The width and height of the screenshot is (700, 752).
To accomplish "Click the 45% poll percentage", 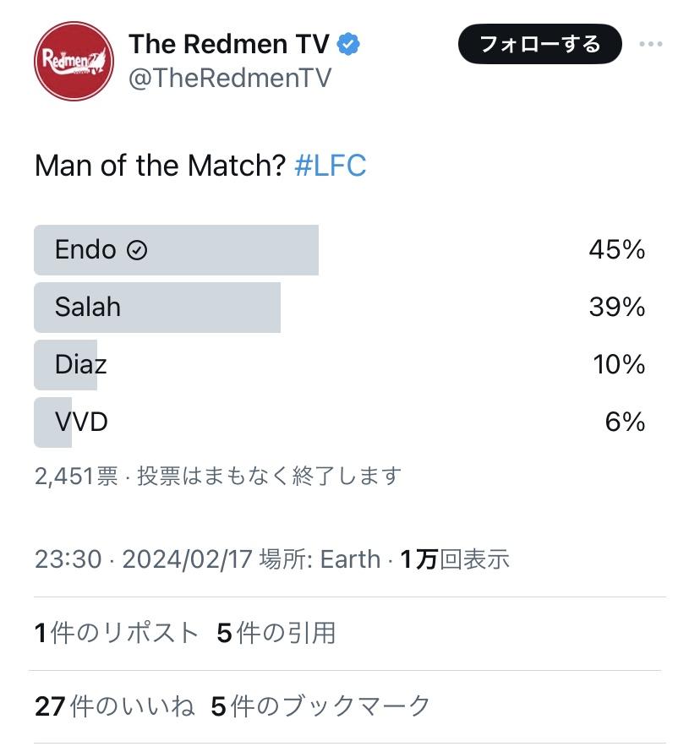I will click(x=617, y=250).
